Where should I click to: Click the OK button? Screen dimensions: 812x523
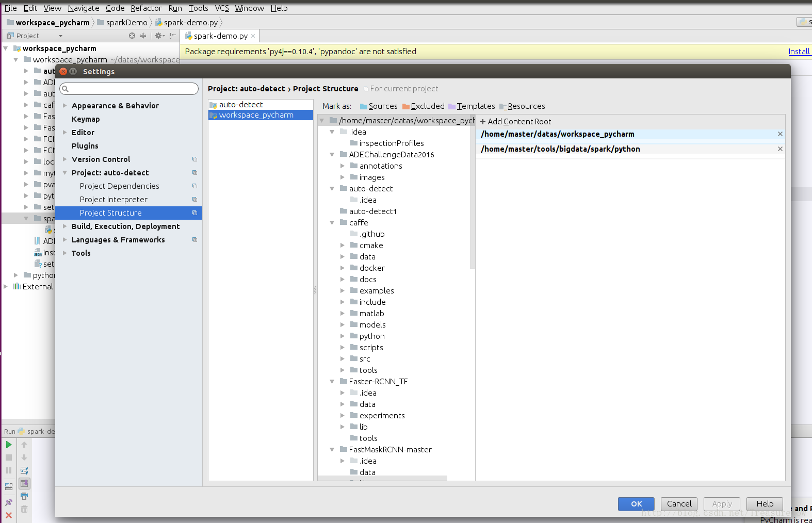coord(636,504)
